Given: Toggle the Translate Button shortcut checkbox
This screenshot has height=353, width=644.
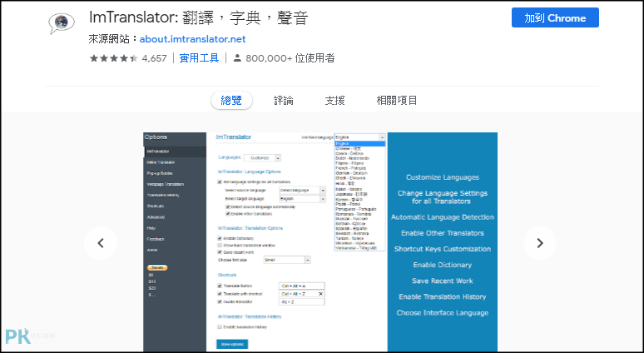Looking at the screenshot, I should [x=220, y=286].
